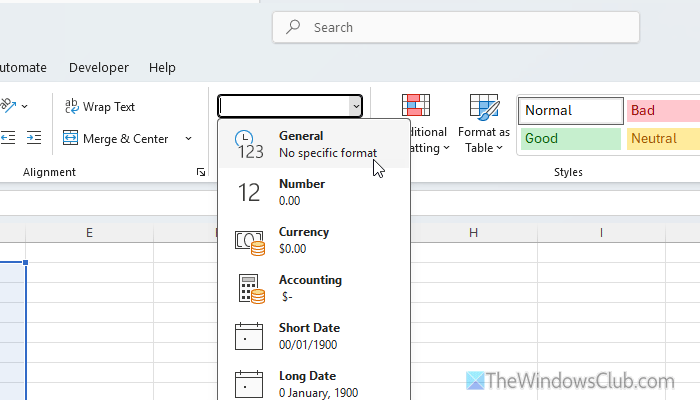Select column H header

[474, 233]
